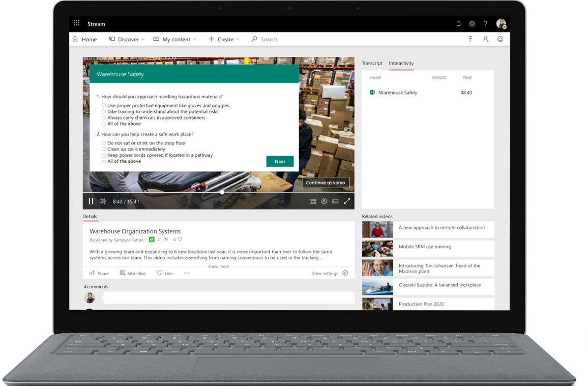Click 'Continue to video'
Screen dimensions: 588x386
point(326,182)
